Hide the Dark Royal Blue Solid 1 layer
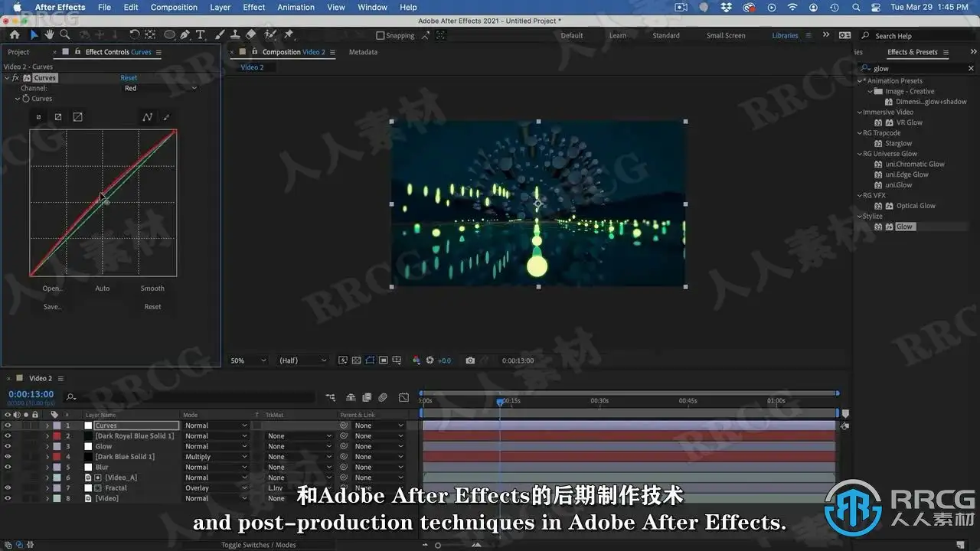The width and height of the screenshot is (980, 551). (8, 436)
